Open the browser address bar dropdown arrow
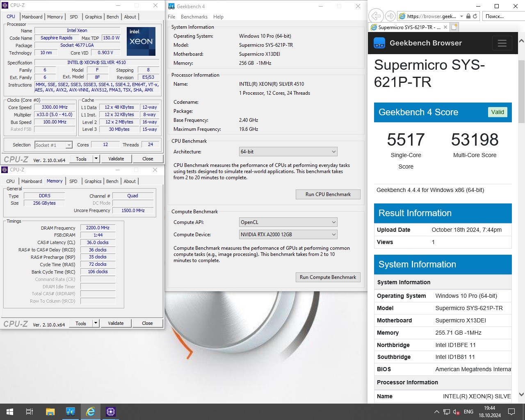Screen dimensions: 525x420 tap(462, 16)
